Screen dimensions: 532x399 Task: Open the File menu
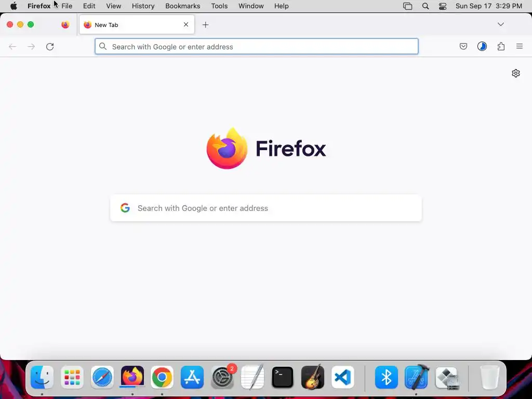[67, 6]
